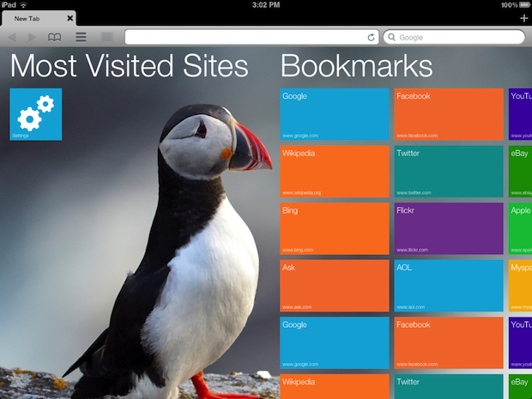Open the Flickr bookmark tile
The width and height of the screenshot is (532, 399).
pos(449,228)
